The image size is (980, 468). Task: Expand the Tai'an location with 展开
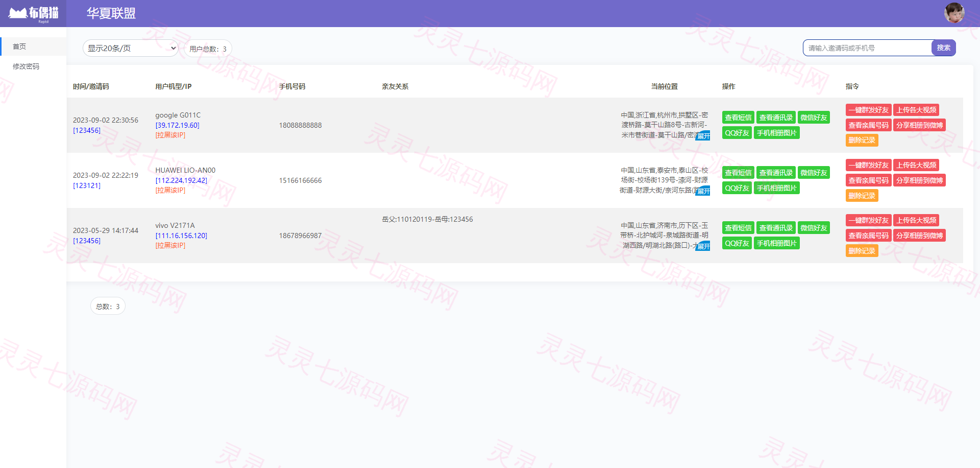(x=704, y=191)
